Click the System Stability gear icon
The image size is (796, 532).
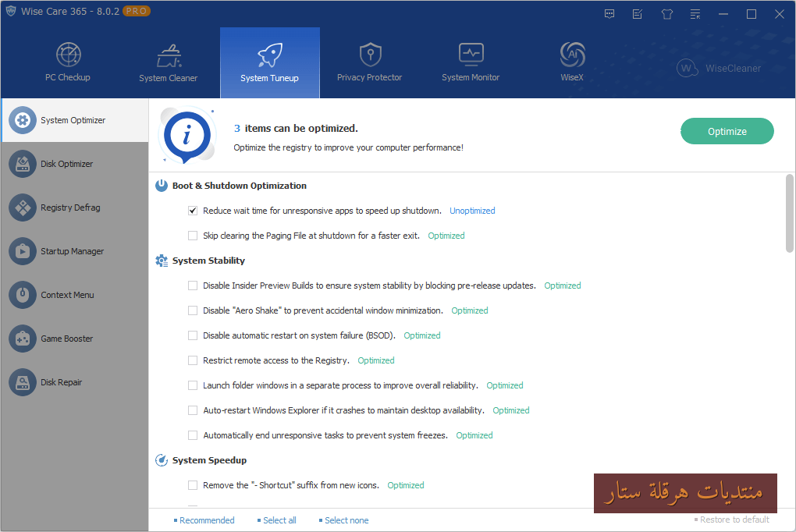[x=162, y=261]
